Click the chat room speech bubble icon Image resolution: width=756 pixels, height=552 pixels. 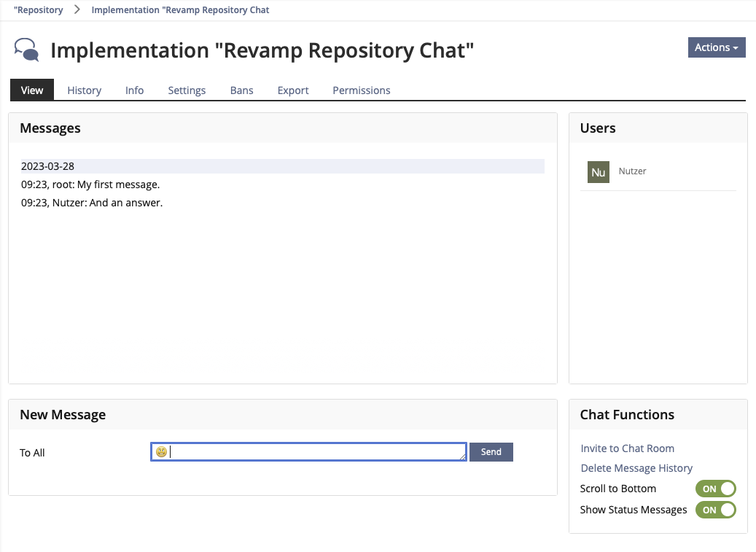pyautogui.click(x=27, y=50)
